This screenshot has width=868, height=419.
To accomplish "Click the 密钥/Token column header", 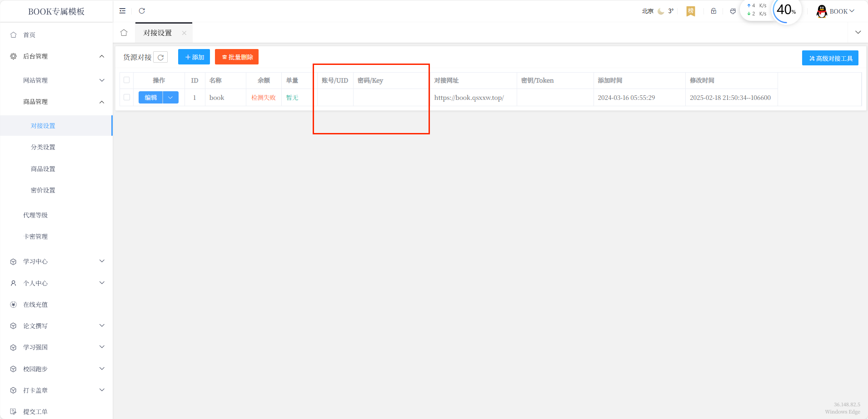I will coord(537,80).
